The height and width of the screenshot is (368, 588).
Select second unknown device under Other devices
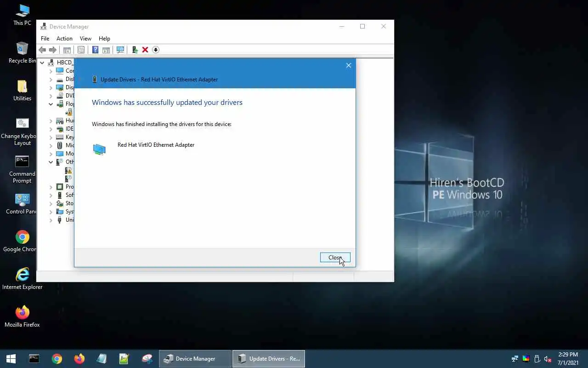[x=69, y=178]
